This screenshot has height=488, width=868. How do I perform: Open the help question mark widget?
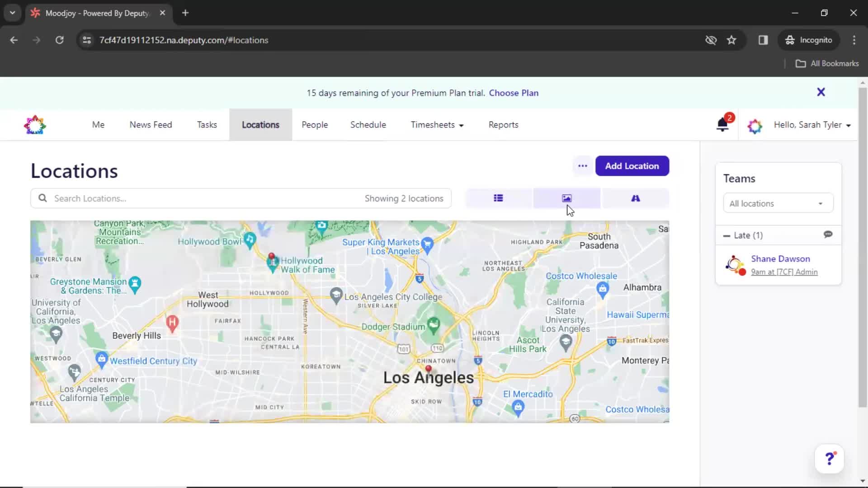click(829, 459)
